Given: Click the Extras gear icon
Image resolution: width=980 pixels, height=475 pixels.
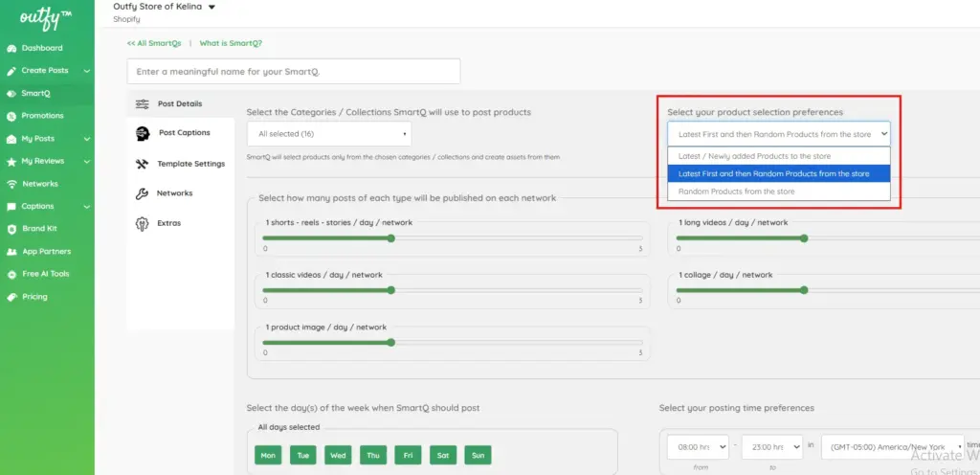Looking at the screenshot, I should (x=142, y=223).
